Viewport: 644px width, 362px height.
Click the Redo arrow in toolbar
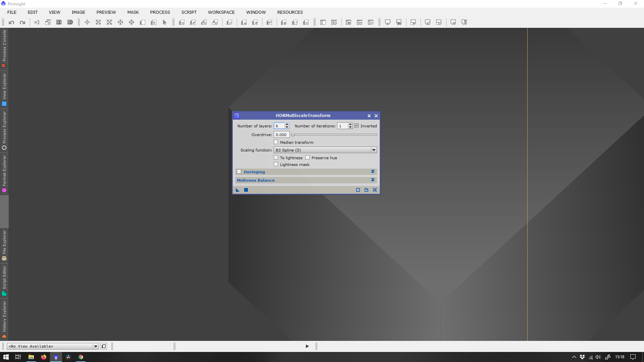22,22
